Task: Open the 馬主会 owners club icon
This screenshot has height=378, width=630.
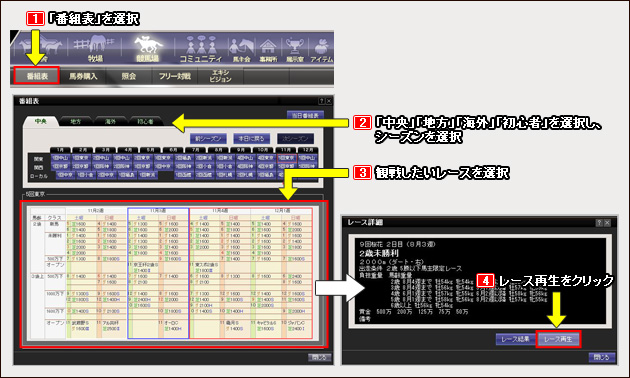Action: click(241, 49)
